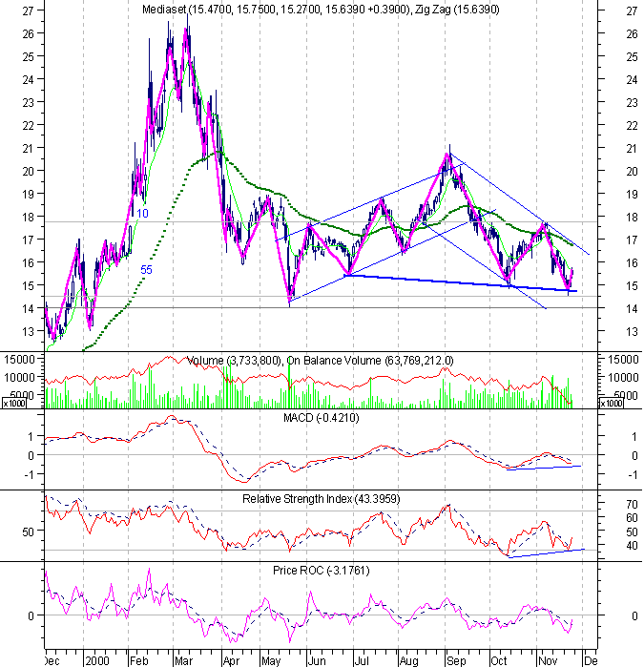Click price '21' on the right price axis
The width and height of the screenshot is (644, 667).
tap(632, 149)
